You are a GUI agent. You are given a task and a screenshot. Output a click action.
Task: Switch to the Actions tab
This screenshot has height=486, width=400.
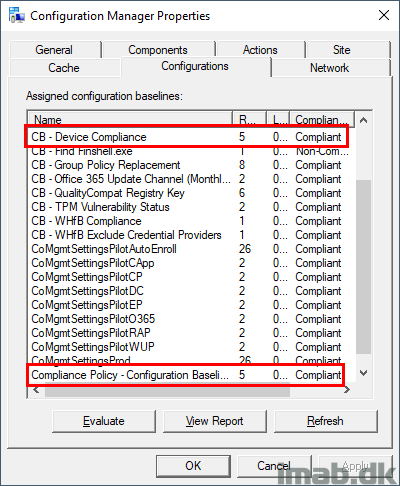[x=260, y=50]
